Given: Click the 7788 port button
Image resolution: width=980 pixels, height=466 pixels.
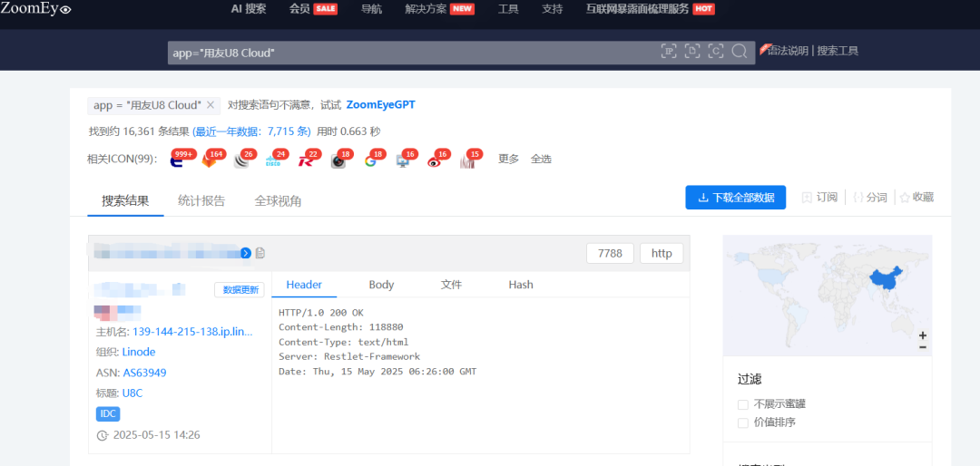Looking at the screenshot, I should pyautogui.click(x=610, y=254).
